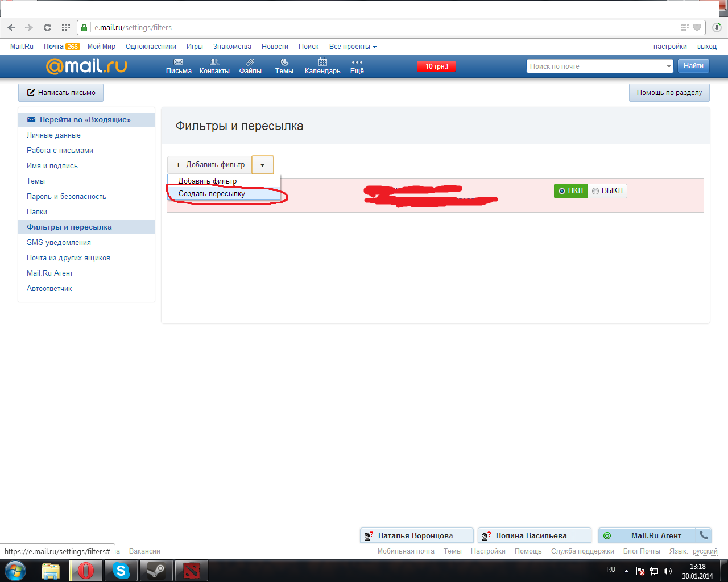Open search field dropdown arrow
Image resolution: width=728 pixels, height=582 pixels.
tap(669, 66)
